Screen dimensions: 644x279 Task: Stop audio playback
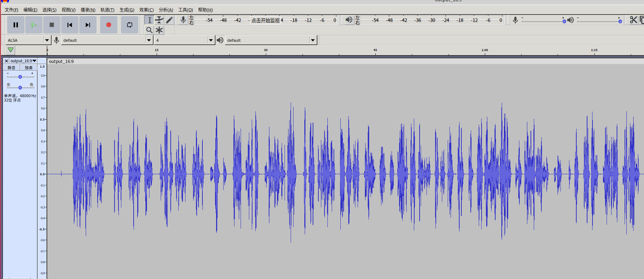[x=52, y=25]
